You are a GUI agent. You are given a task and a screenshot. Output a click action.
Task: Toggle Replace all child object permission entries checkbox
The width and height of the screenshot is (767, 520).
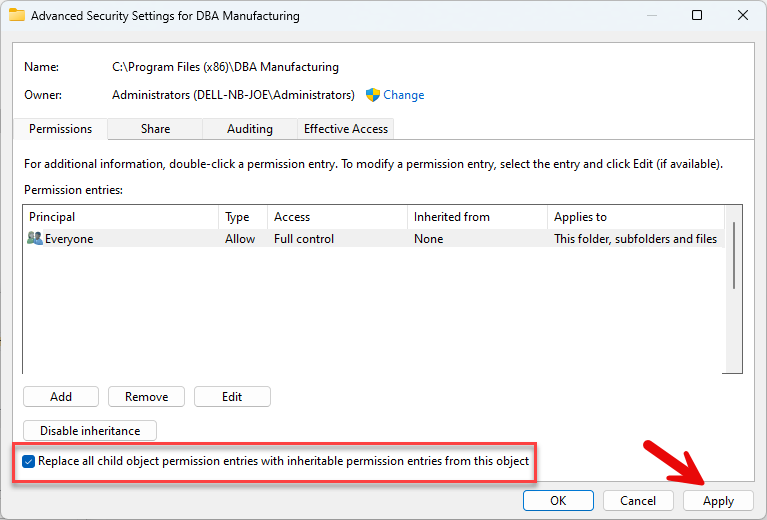tap(28, 461)
